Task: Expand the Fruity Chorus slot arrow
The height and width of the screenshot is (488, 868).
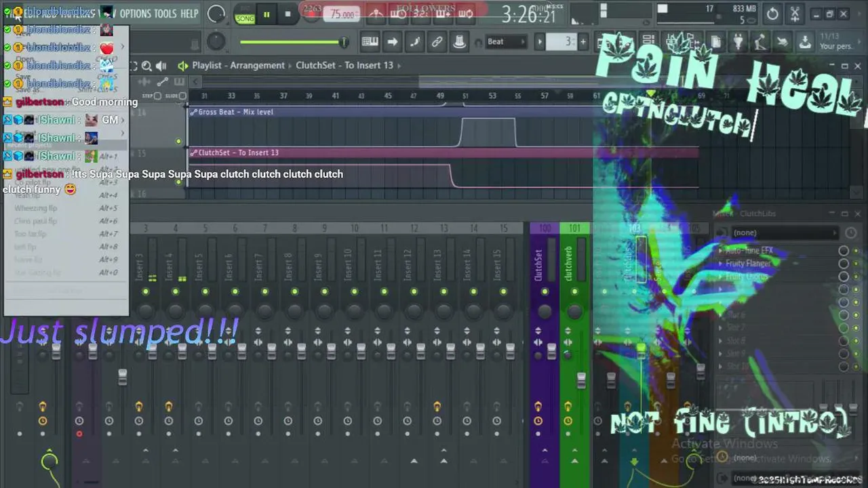Action: coord(720,277)
